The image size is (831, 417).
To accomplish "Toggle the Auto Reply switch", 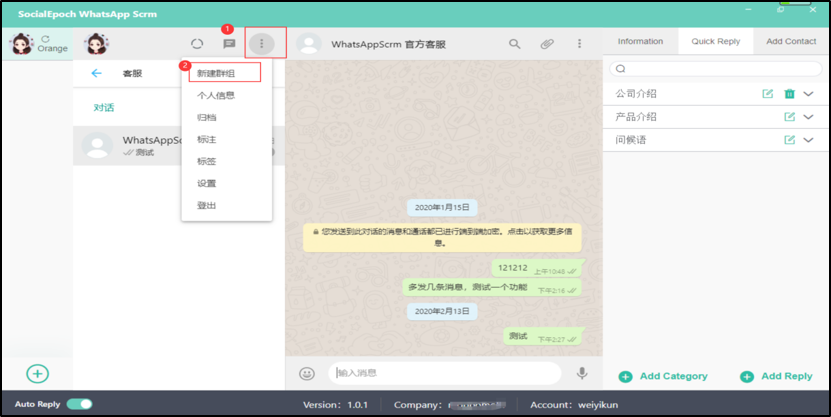I will tap(79, 404).
